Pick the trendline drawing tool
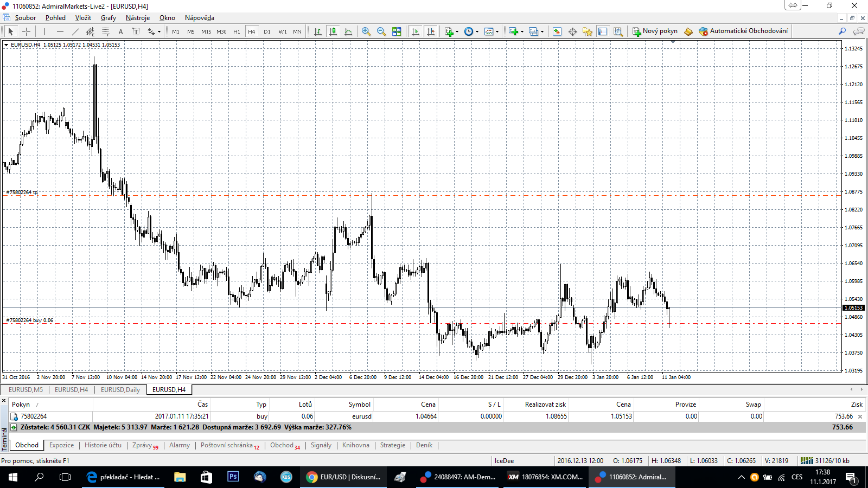The width and height of the screenshot is (868, 488). click(x=75, y=31)
